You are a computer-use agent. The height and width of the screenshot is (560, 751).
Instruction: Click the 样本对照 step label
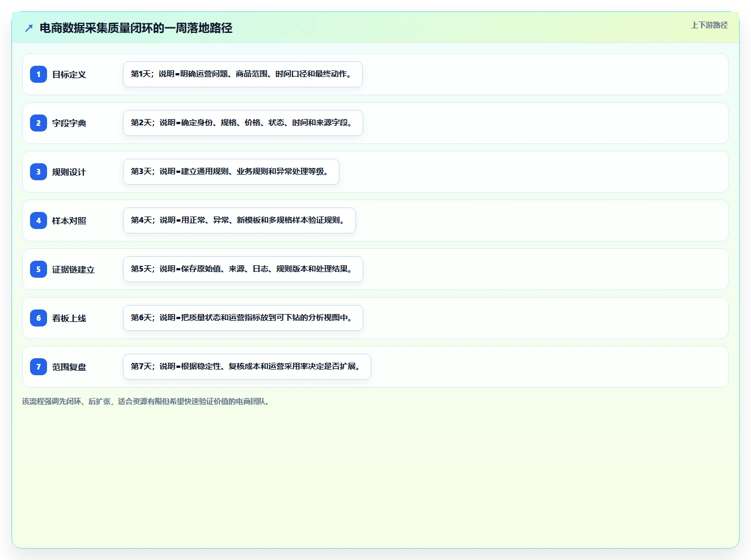pos(69,220)
